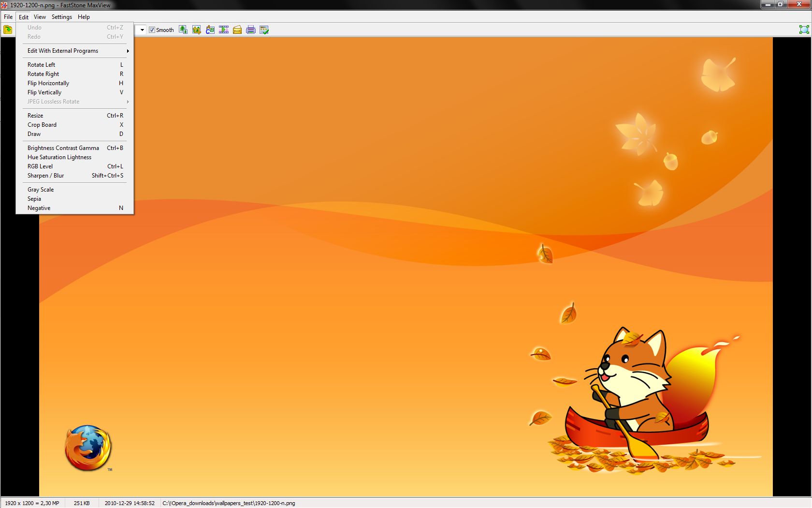This screenshot has width=812, height=508.
Task: Click the displayed Firefox wallpaper image
Action: (x=406, y=267)
